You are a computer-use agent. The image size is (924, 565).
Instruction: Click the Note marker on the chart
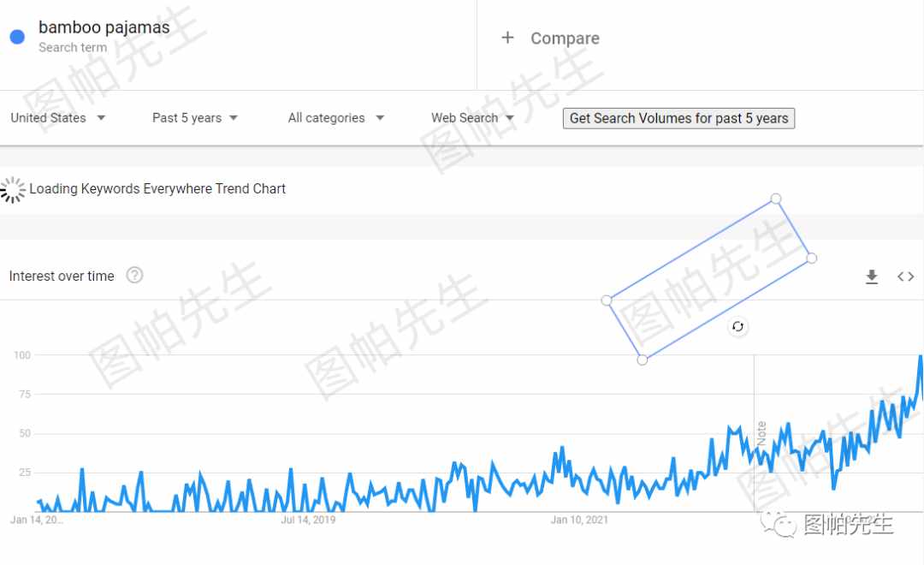761,431
